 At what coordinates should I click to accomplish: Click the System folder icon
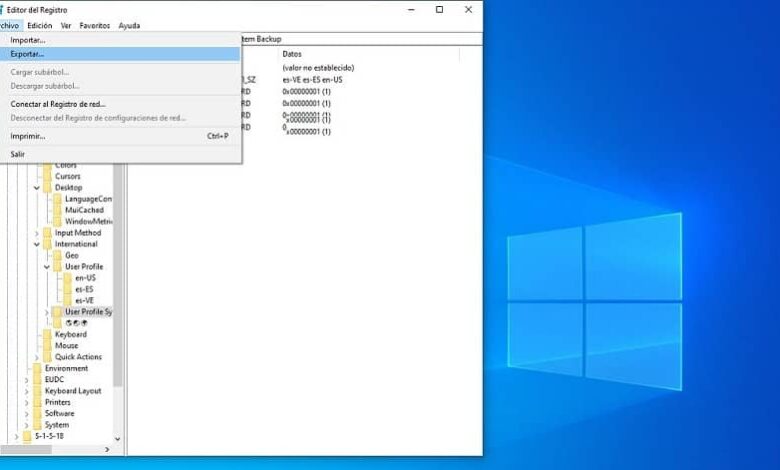(37, 425)
